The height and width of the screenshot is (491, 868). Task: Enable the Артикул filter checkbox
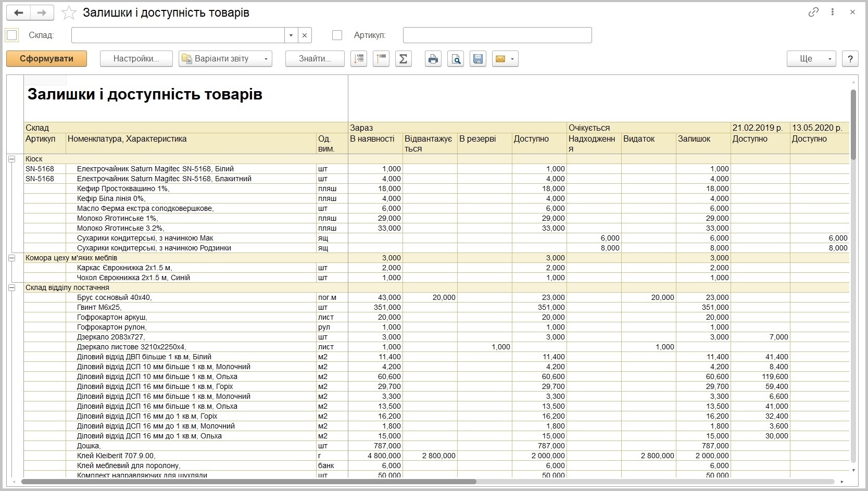click(337, 35)
